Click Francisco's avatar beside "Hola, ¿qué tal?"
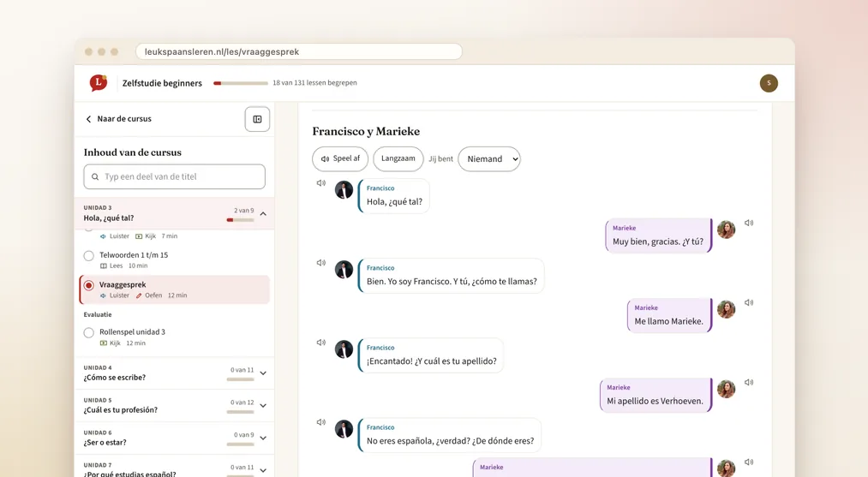The width and height of the screenshot is (868, 477). tap(344, 190)
